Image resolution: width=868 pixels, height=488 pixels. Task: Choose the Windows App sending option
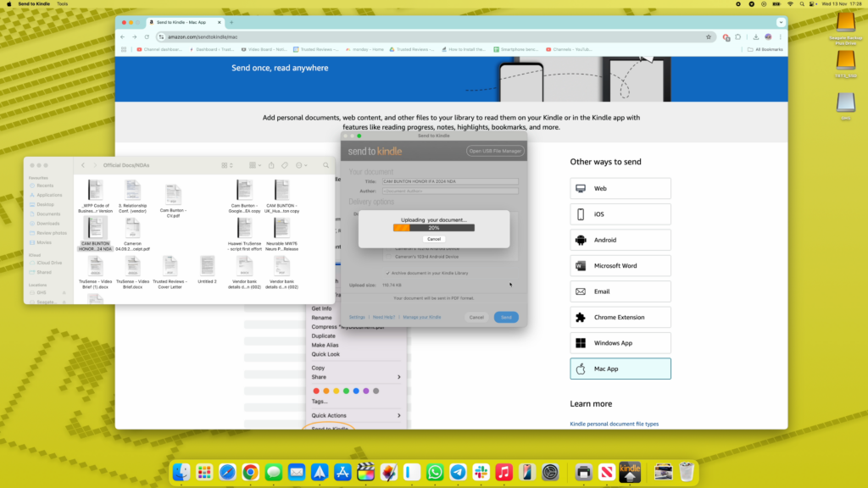coord(620,343)
